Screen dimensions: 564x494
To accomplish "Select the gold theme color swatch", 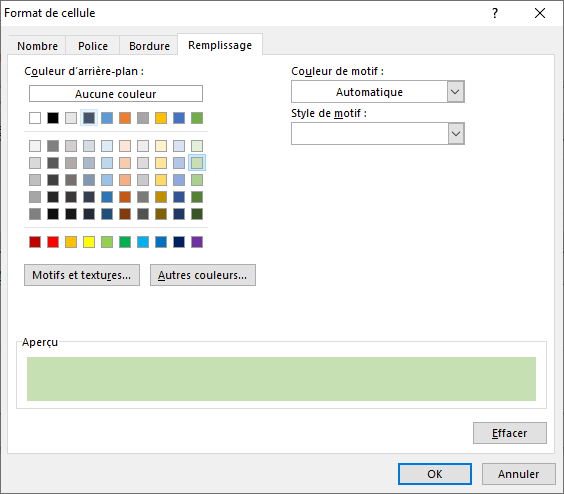I will point(161,118).
